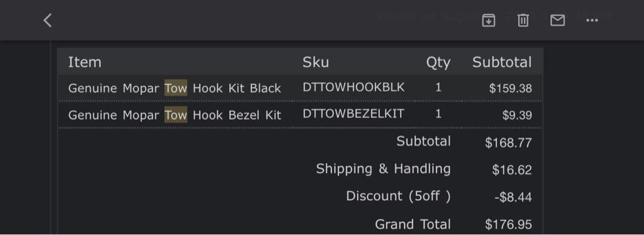The image size is (644, 235).
Task: Click the highlighted Tow word in first row
Action: point(176,88)
